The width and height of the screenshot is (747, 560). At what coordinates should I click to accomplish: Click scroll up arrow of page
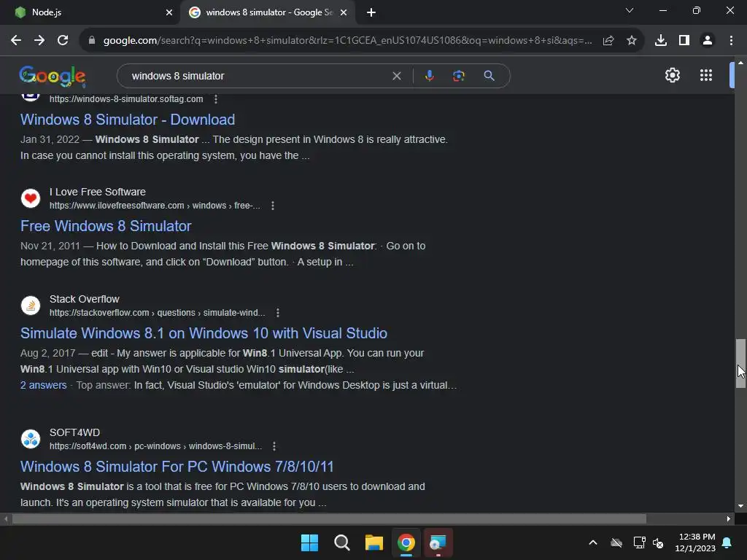(740, 63)
